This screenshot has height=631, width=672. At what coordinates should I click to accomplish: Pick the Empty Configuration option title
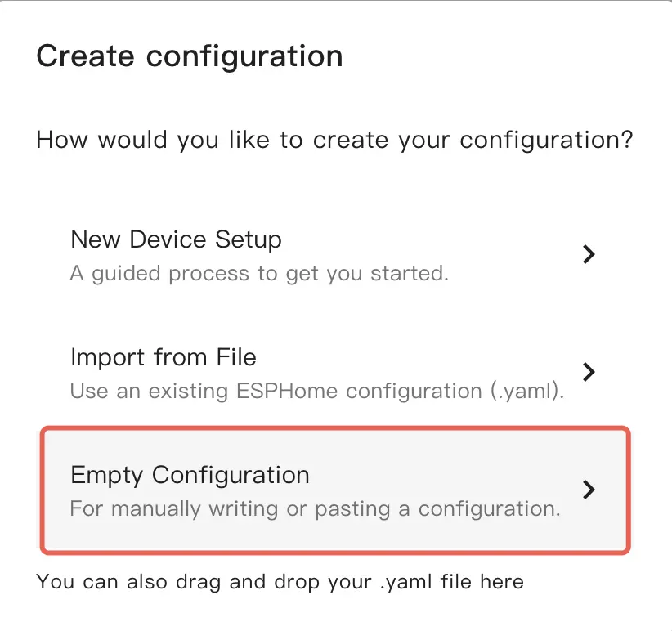(x=190, y=475)
